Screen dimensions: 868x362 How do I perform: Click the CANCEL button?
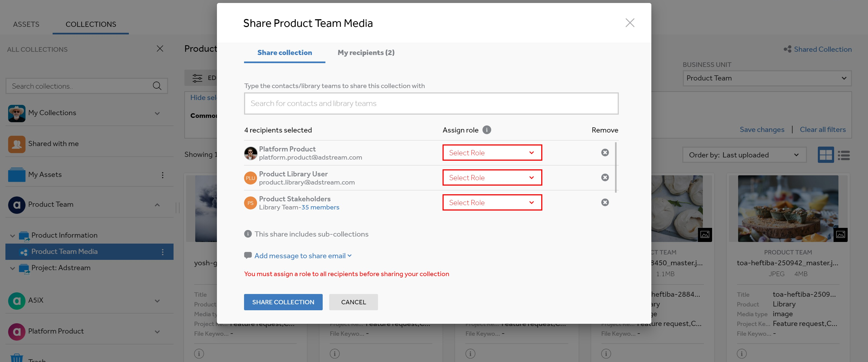tap(354, 302)
